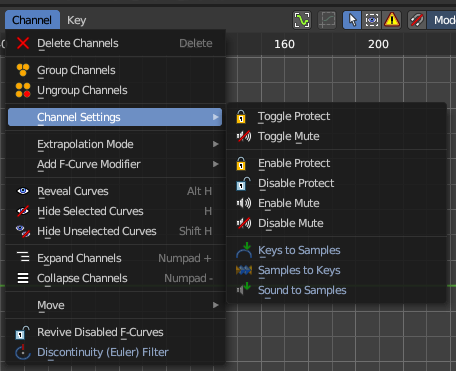Image resolution: width=456 pixels, height=371 pixels.
Task: Click Reveal Curves menu item
Action: pos(115,191)
